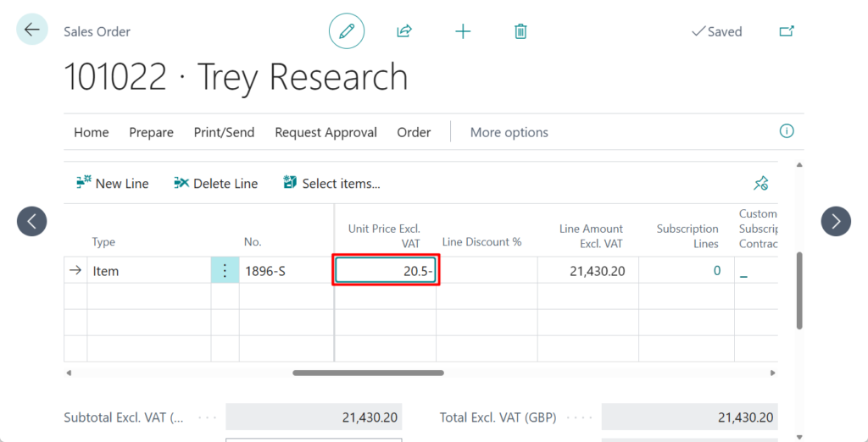This screenshot has height=442, width=868.
Task: Click the back arrow button
Action: pyautogui.click(x=32, y=30)
